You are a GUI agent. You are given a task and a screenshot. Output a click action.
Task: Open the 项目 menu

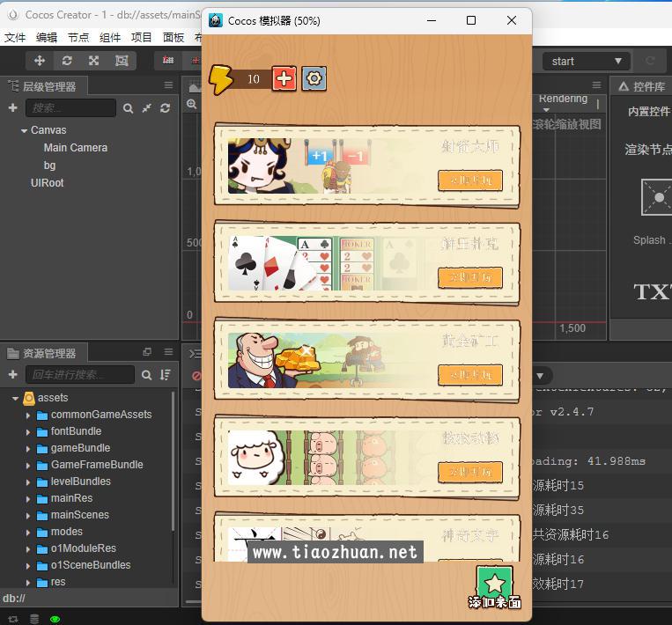coord(142,37)
